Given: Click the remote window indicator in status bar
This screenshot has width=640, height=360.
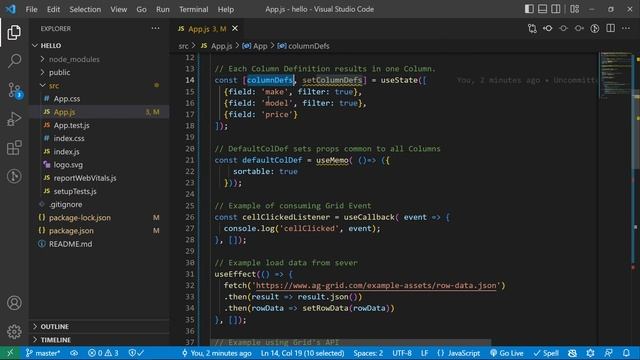Looking at the screenshot, I should 10,353.
